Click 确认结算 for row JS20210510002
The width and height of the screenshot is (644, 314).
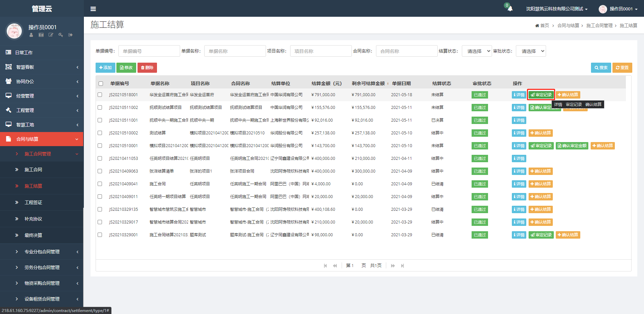coord(541,133)
